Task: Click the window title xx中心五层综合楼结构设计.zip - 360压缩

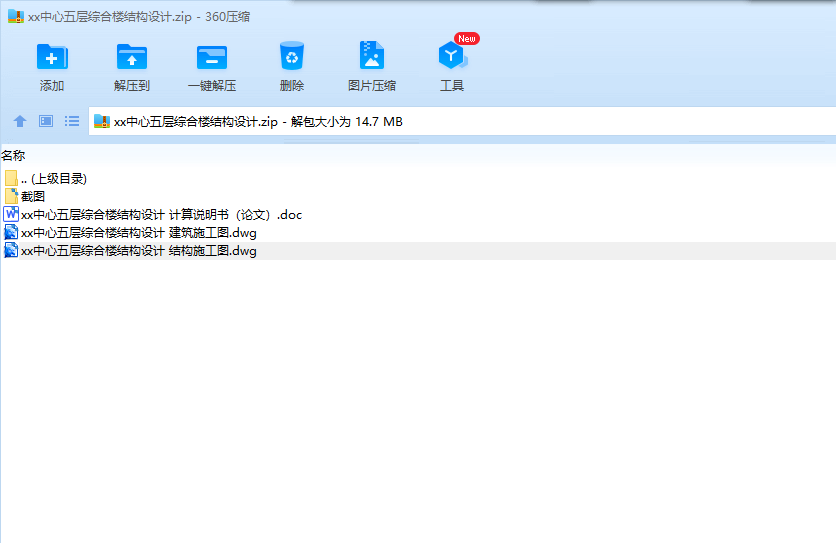Action: tap(139, 17)
